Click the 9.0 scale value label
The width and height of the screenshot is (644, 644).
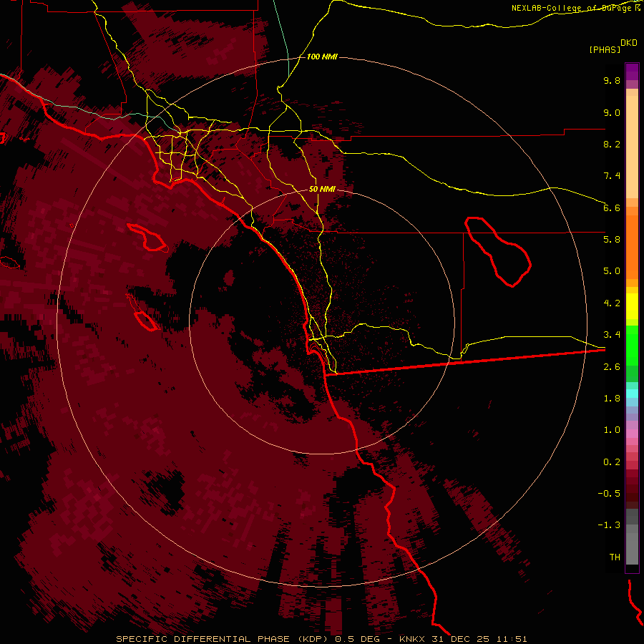coord(612,112)
